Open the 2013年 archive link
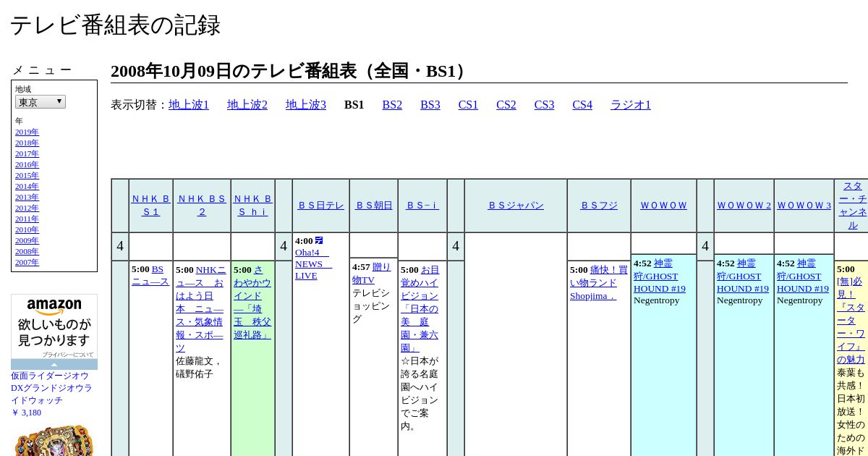Image resolution: width=868 pixels, height=456 pixels. coord(27,197)
